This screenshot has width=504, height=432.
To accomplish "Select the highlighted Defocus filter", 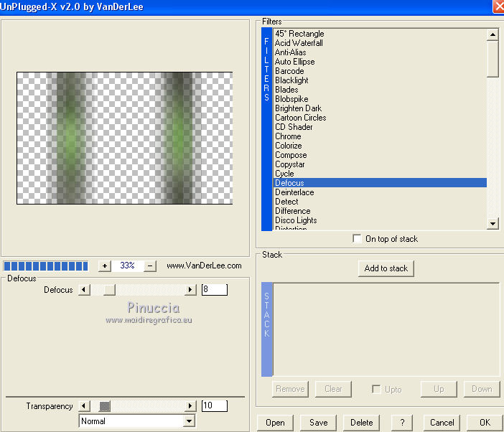I will point(380,183).
